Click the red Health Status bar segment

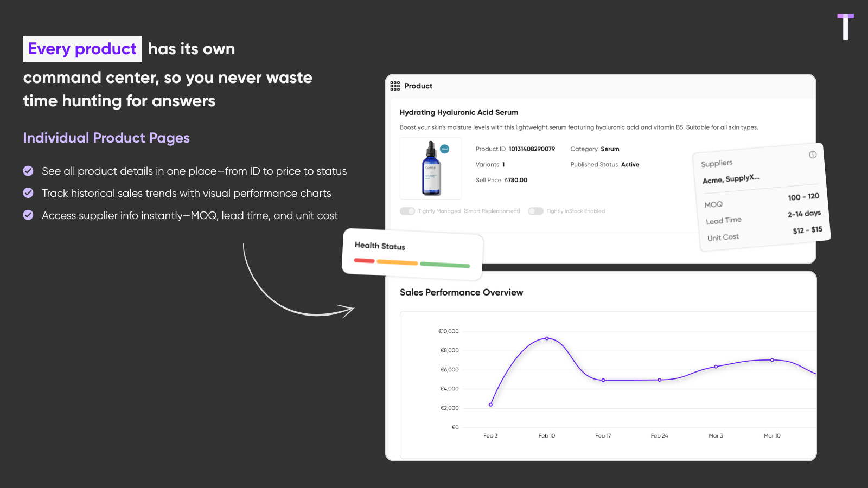[365, 261]
